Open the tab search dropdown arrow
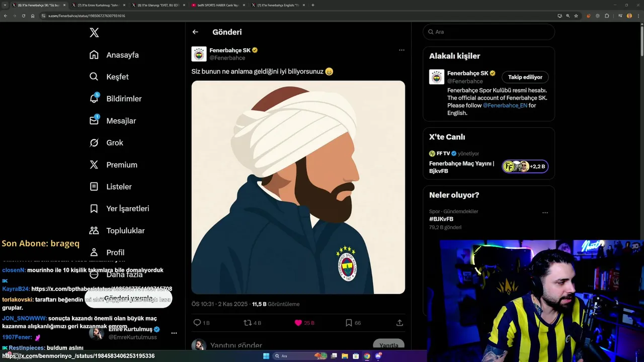 click(5, 5)
